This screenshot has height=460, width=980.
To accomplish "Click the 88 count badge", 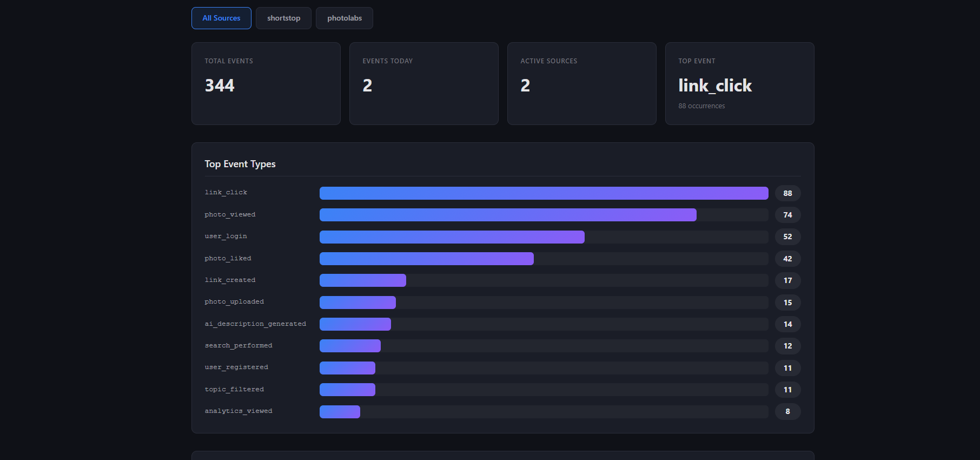I will pos(787,193).
